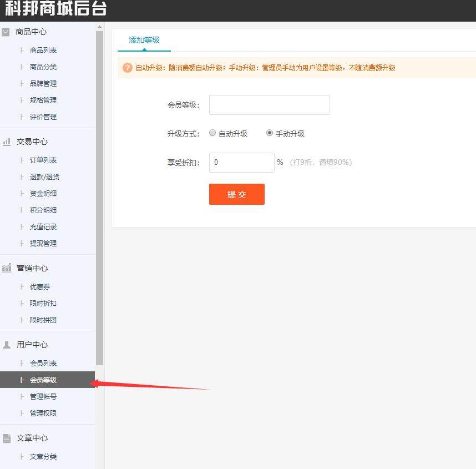Click the 手动升级 radio label text
Image resolution: width=476 pixels, height=469 pixels.
click(290, 134)
